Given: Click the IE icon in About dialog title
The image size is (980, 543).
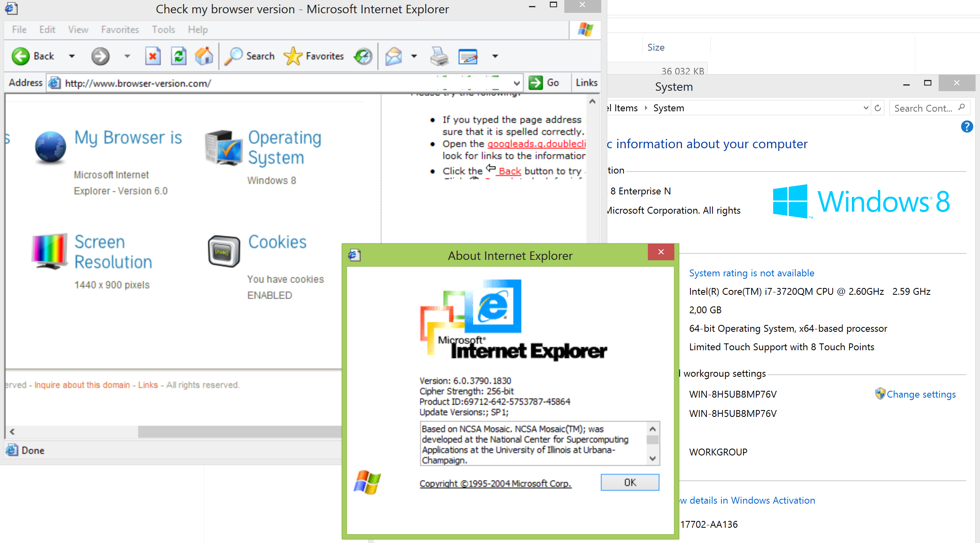Looking at the screenshot, I should [x=354, y=255].
